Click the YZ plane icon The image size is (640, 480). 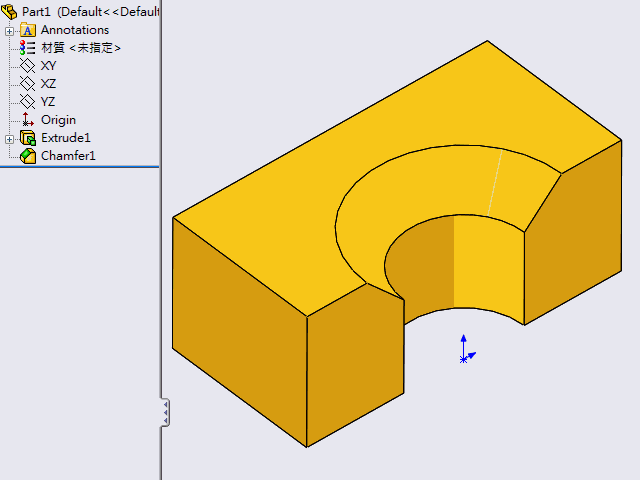click(27, 102)
